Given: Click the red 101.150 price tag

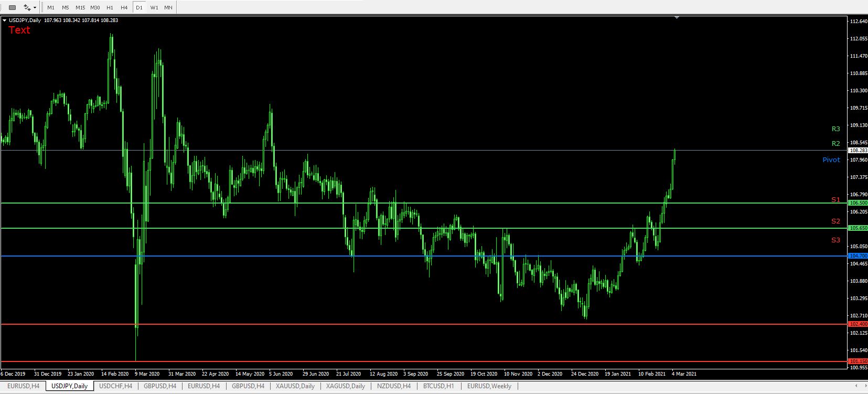Looking at the screenshot, I should pos(858,361).
